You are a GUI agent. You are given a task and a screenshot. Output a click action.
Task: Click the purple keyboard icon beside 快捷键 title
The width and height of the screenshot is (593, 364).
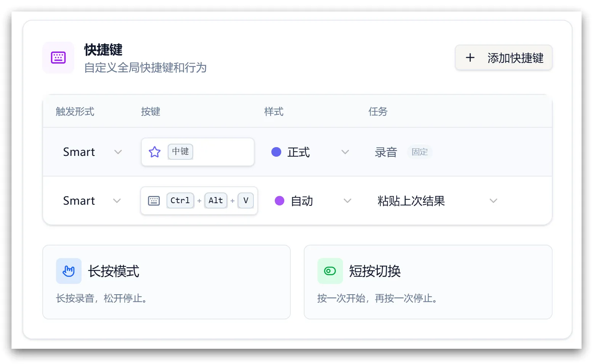click(58, 58)
